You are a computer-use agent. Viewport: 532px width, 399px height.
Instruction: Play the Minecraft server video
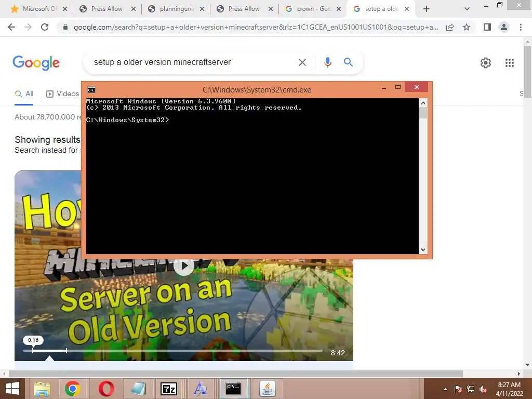[183, 265]
